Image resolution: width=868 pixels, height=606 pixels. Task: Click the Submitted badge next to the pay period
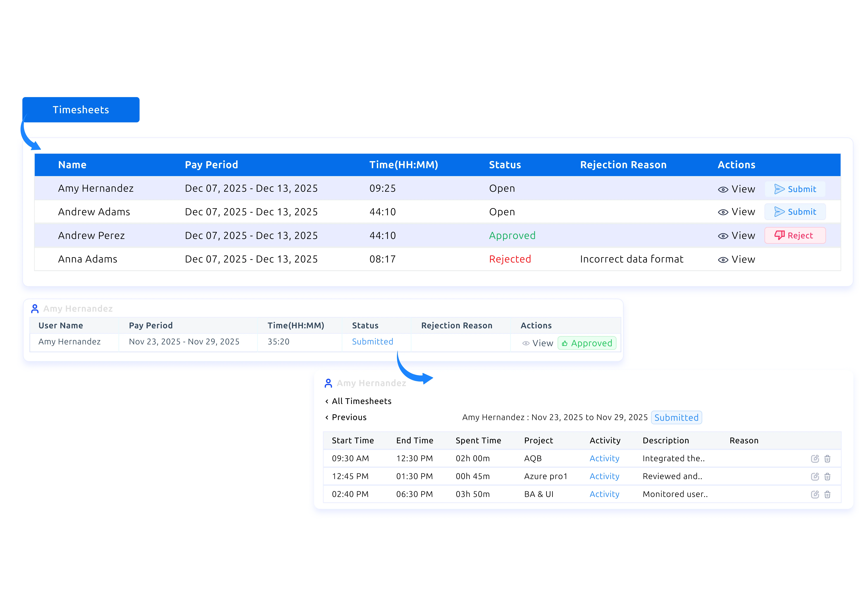point(676,417)
